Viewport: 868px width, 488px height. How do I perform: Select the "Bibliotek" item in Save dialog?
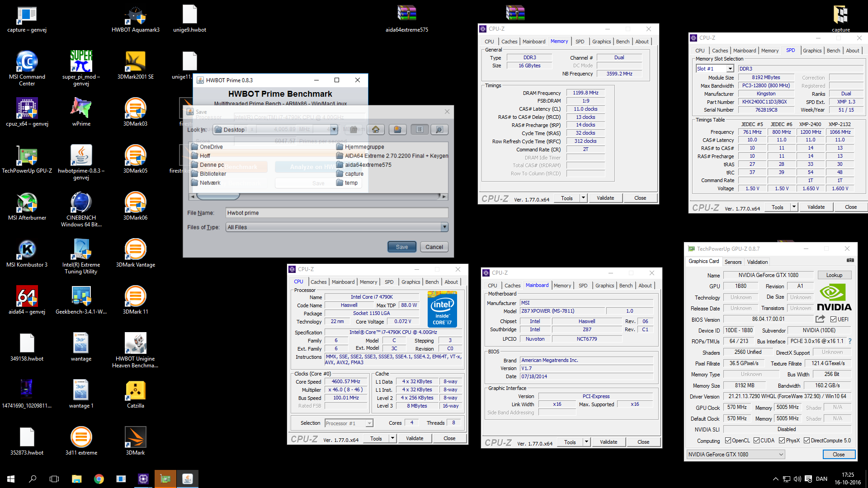pyautogui.click(x=208, y=174)
